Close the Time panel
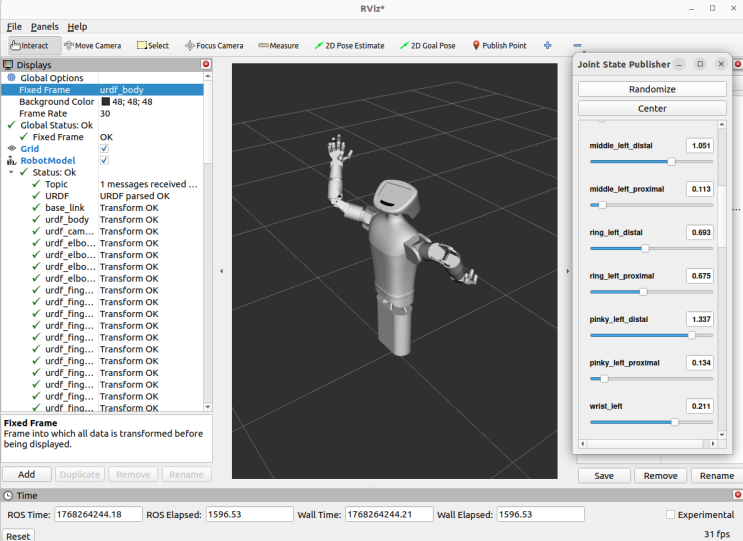Image resolution: width=743 pixels, height=541 pixels. (x=738, y=495)
